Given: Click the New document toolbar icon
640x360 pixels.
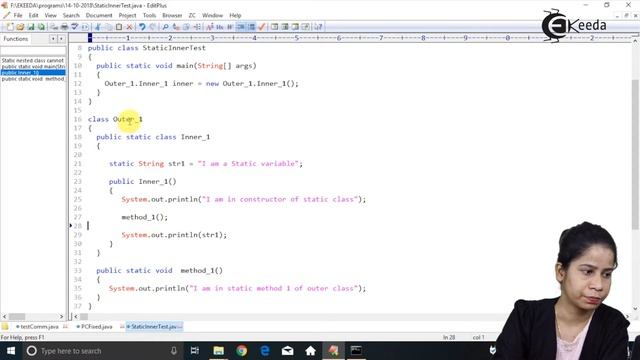Looking at the screenshot, I should click(10, 27).
